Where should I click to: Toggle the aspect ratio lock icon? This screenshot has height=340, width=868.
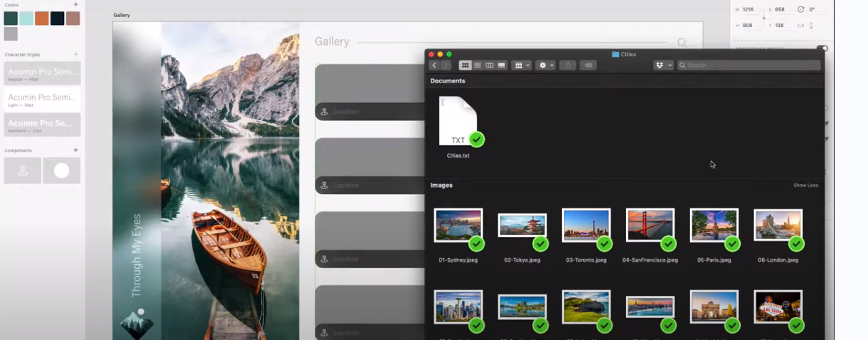[x=764, y=18]
